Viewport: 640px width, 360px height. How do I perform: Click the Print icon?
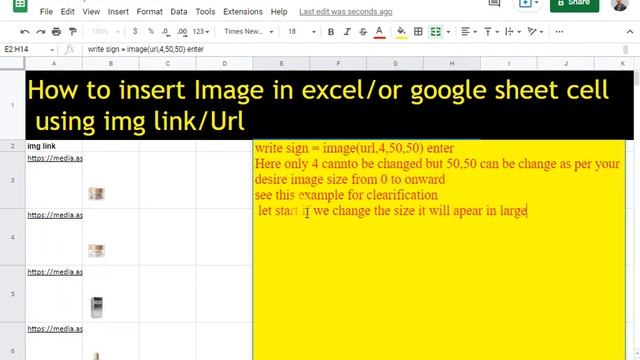point(56,31)
